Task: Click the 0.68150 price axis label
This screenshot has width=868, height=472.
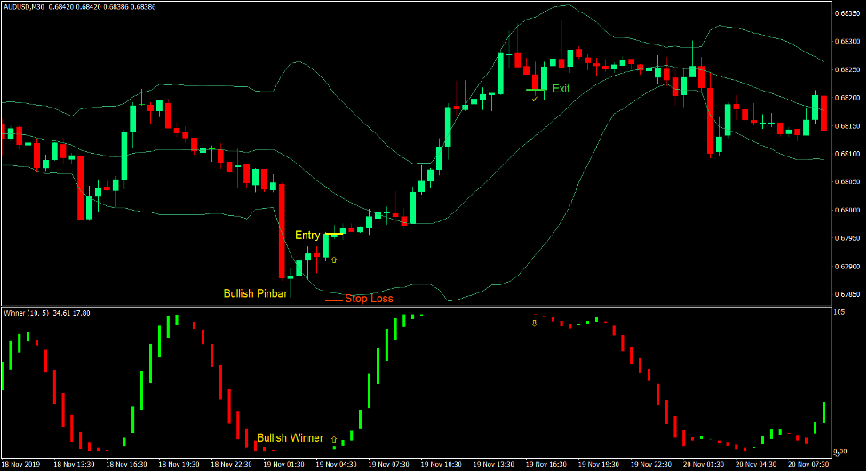Action: tap(847, 126)
